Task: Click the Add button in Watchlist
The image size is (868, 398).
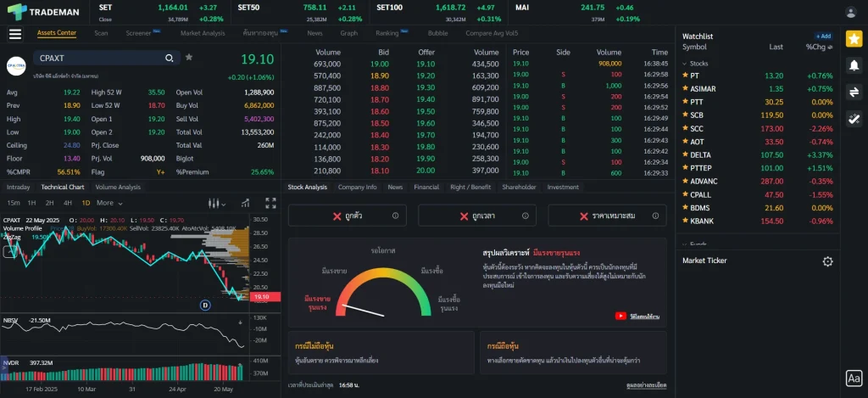Action: [x=823, y=36]
